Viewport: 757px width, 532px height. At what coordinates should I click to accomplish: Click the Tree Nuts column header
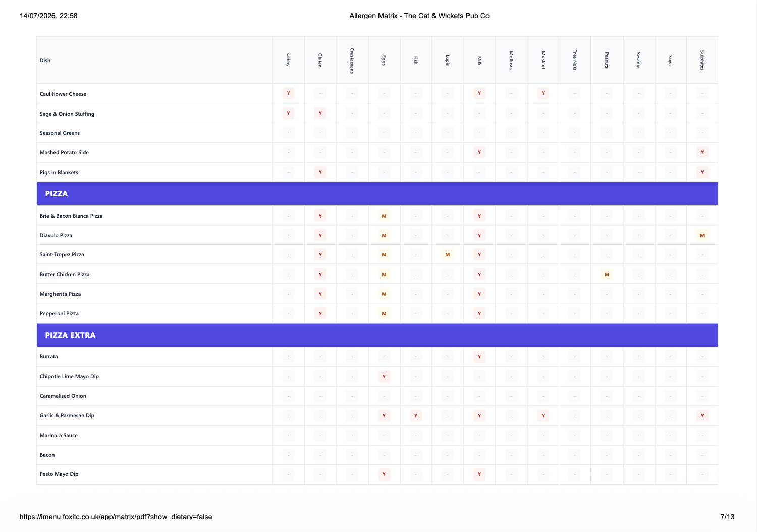point(574,60)
